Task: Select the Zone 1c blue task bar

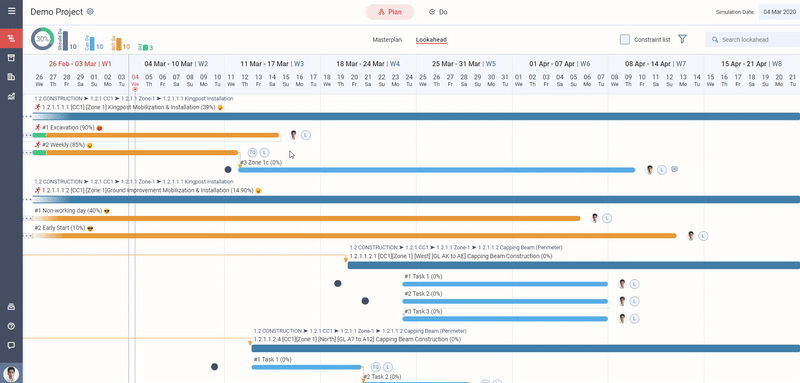Action: (437, 170)
